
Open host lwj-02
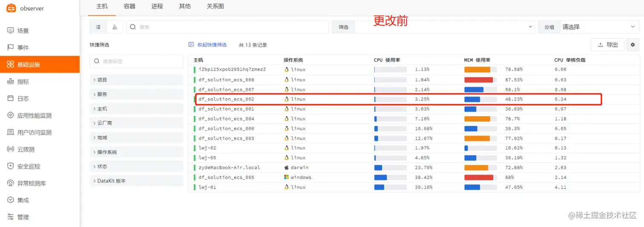(207, 148)
